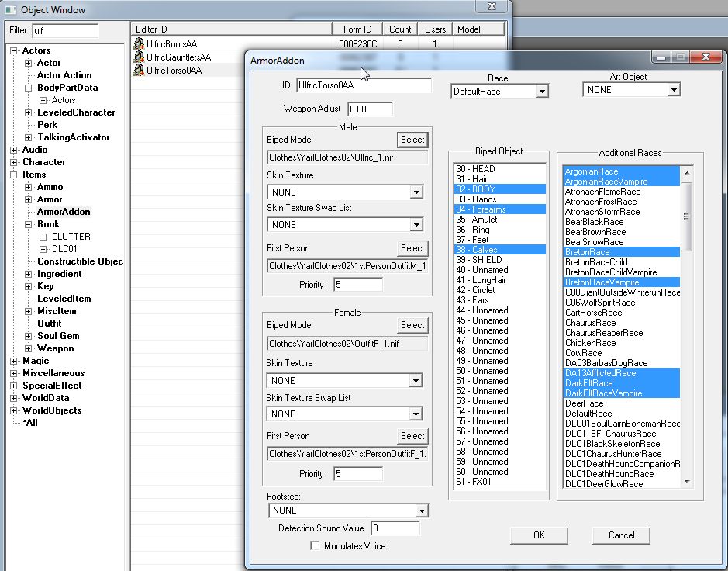Click the Male Priority field
728x571 pixels.
[x=358, y=285]
